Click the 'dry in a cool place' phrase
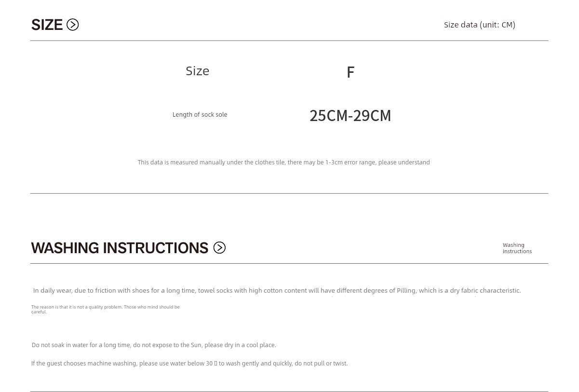 click(250, 345)
